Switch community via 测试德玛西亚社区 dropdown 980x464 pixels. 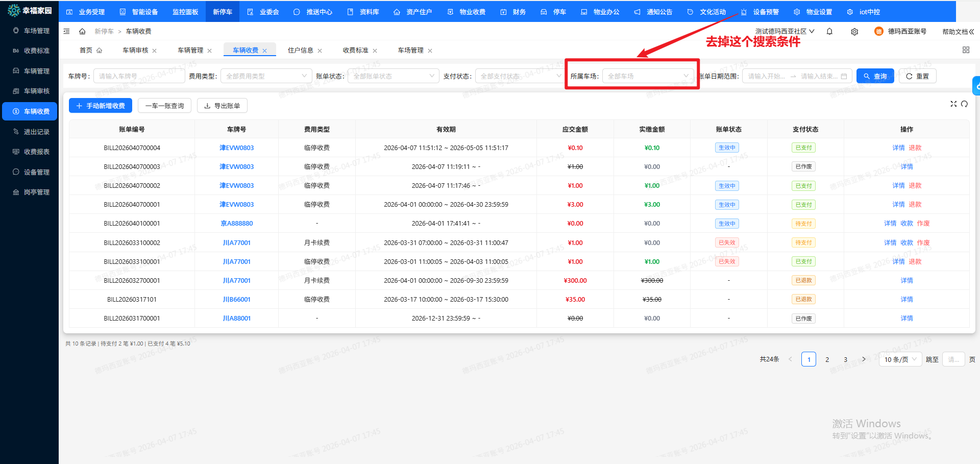(x=785, y=32)
